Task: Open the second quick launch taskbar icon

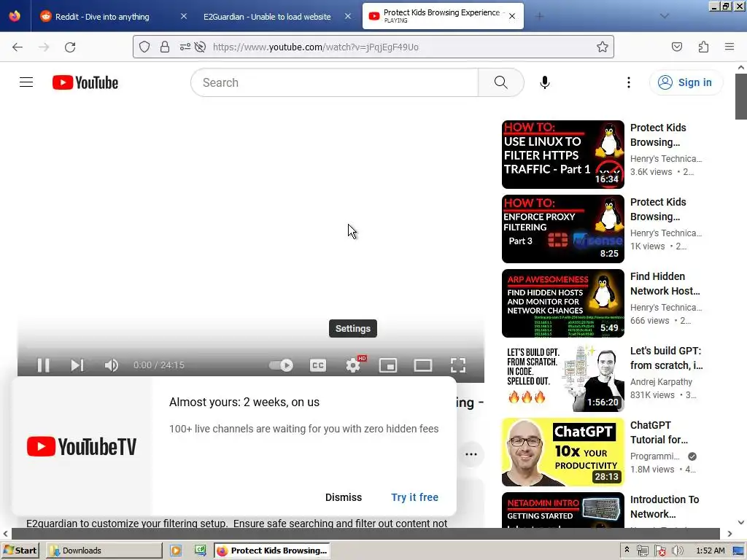Action: click(201, 551)
